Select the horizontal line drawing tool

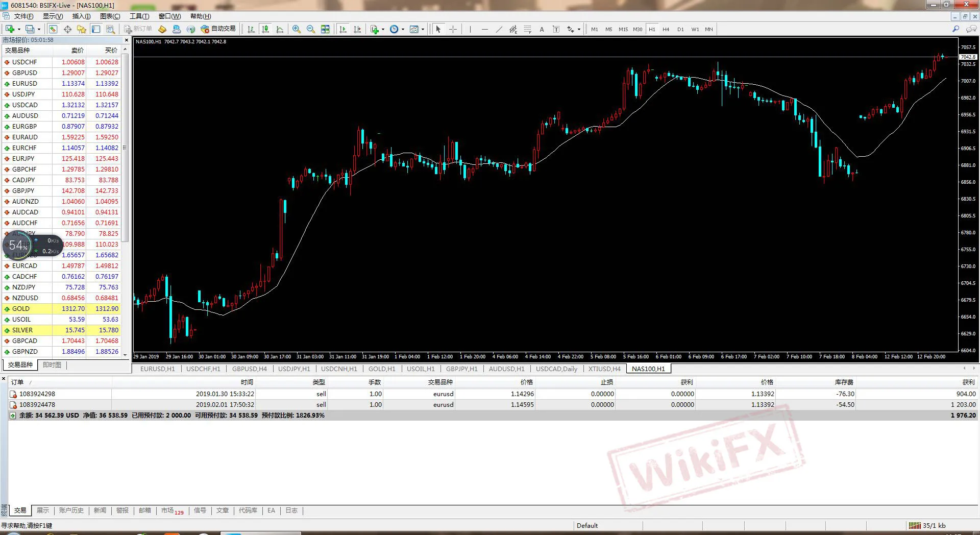(484, 29)
